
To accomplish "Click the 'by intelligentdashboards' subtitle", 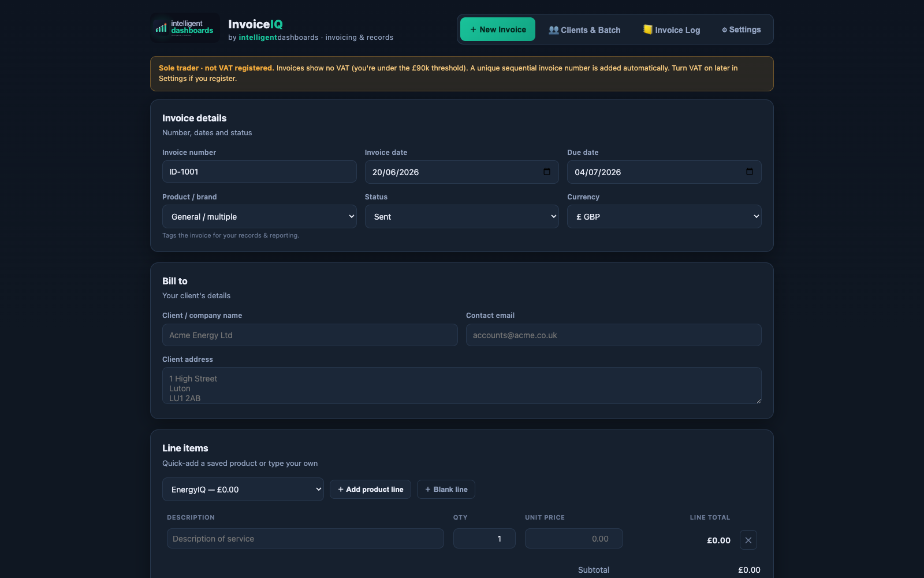I will pyautogui.click(x=311, y=38).
